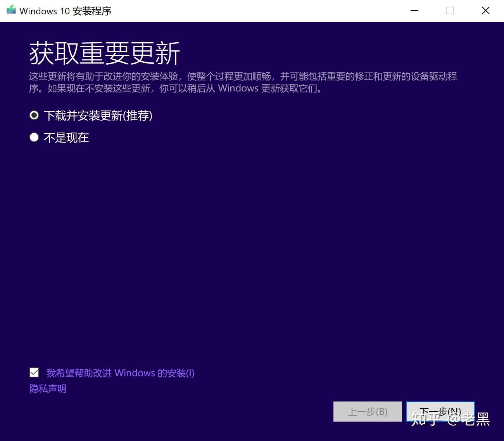This screenshot has width=504, height=441.
Task: Click the 知乎 @老黑 watermark
Action: pyautogui.click(x=450, y=419)
